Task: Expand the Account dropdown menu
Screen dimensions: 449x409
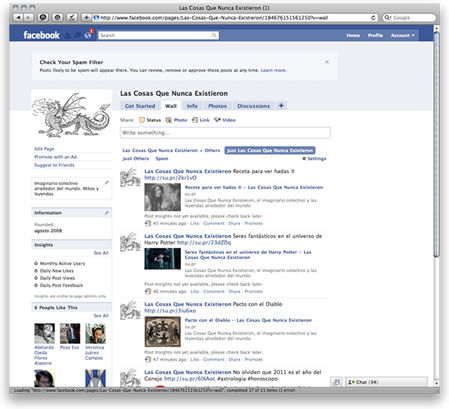Action: [x=403, y=35]
